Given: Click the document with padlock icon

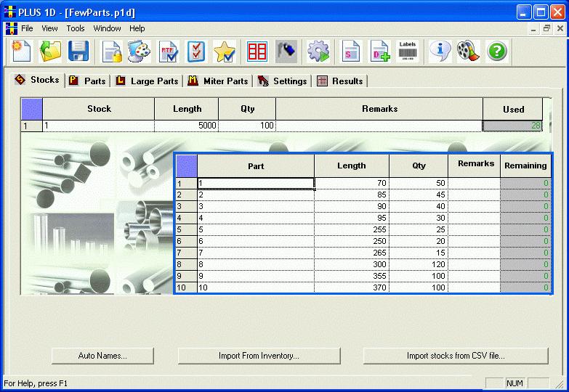Looking at the screenshot, I should click(111, 51).
